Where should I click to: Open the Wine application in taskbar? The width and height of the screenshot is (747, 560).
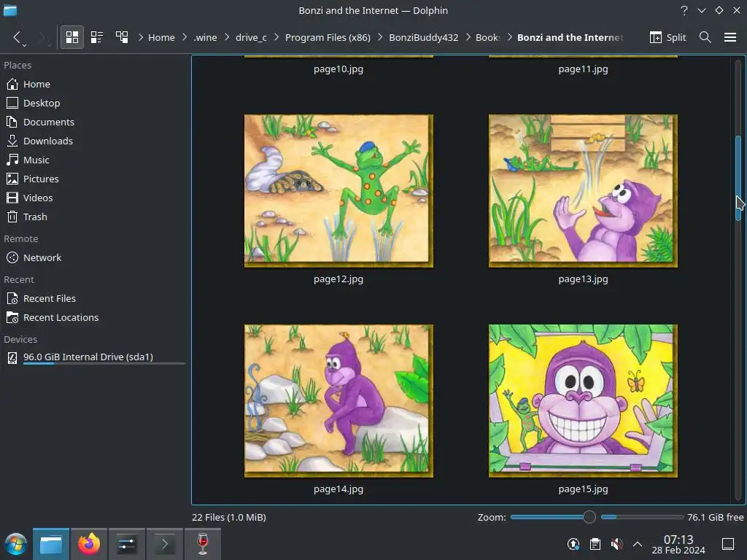pyautogui.click(x=203, y=544)
